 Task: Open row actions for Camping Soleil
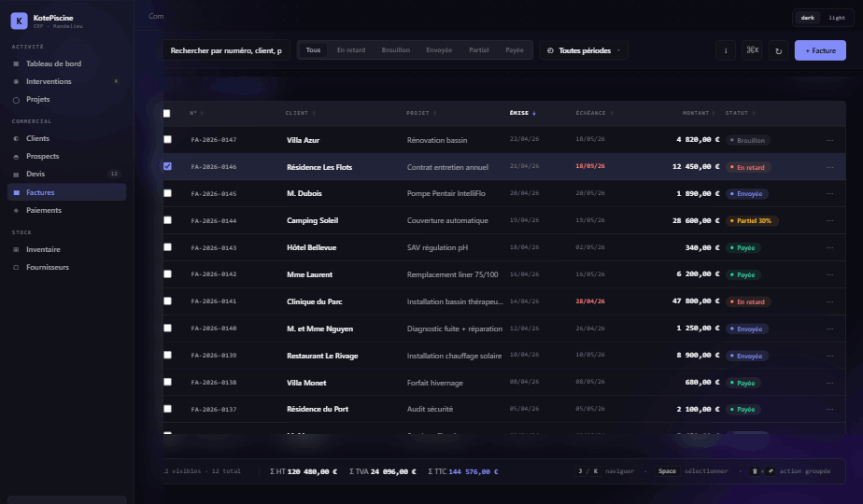point(829,220)
